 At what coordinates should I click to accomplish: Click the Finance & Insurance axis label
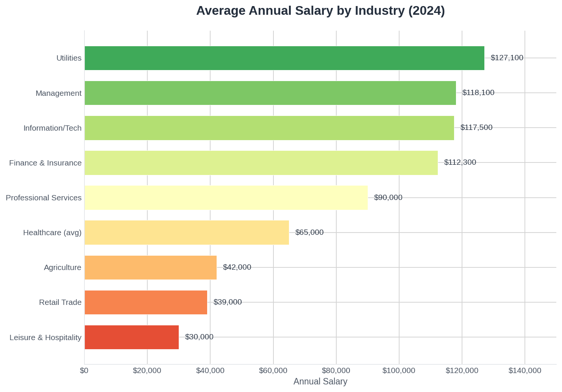[45, 163]
